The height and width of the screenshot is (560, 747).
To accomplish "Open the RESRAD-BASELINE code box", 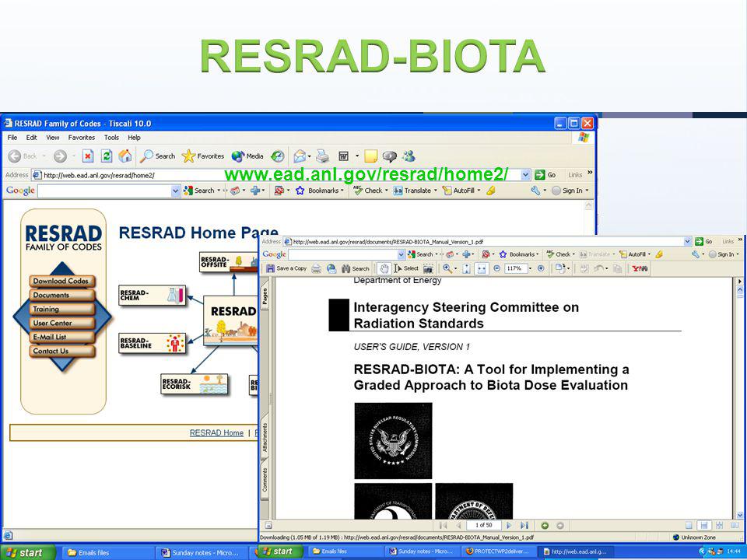I will click(x=152, y=343).
